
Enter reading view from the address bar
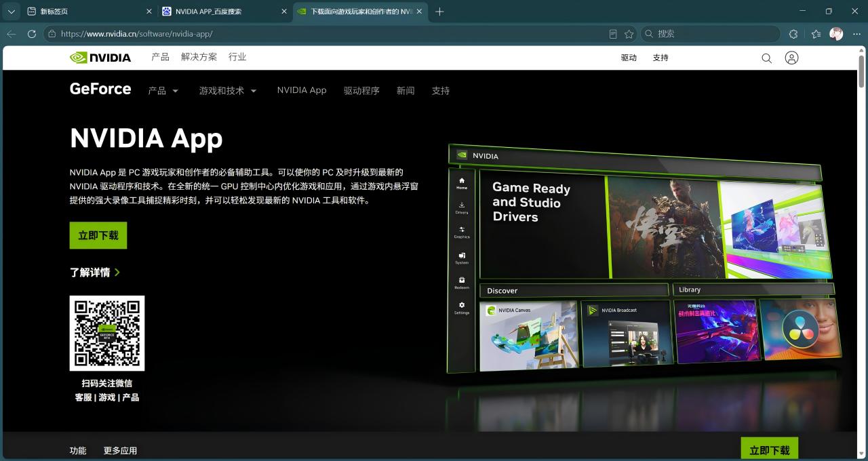click(x=613, y=34)
